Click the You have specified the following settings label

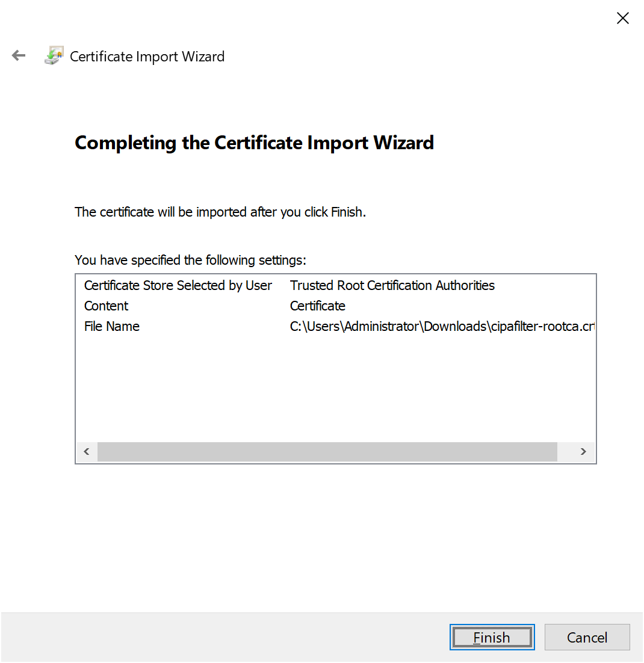point(190,260)
